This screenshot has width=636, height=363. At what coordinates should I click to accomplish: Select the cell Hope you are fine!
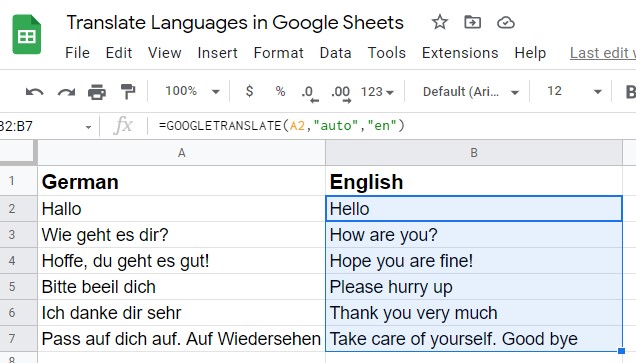point(474,260)
